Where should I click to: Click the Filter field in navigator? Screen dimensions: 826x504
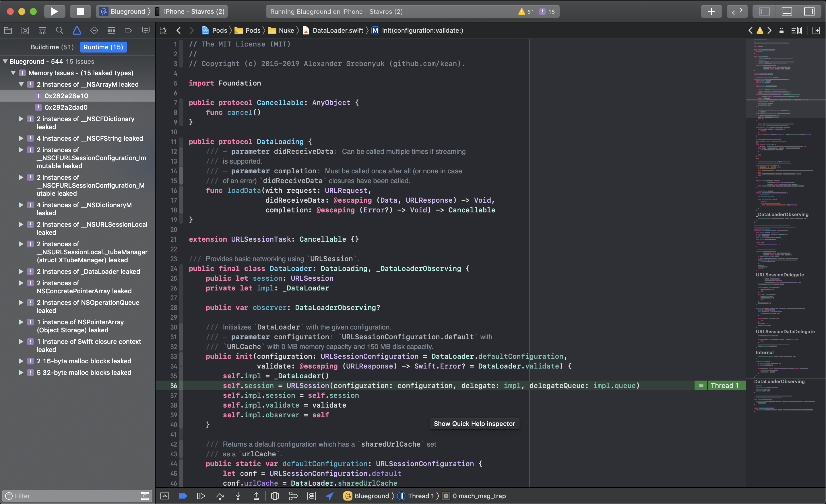tap(77, 496)
